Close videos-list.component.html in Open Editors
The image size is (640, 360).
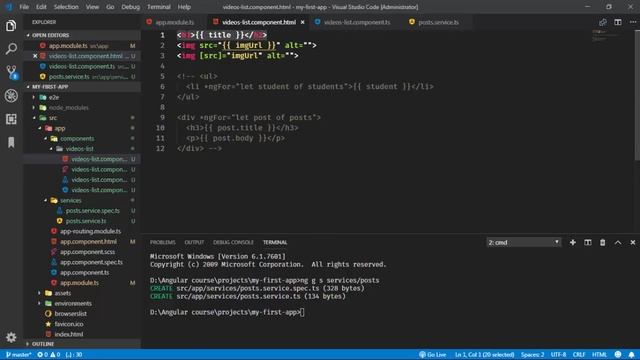[x=35, y=56]
